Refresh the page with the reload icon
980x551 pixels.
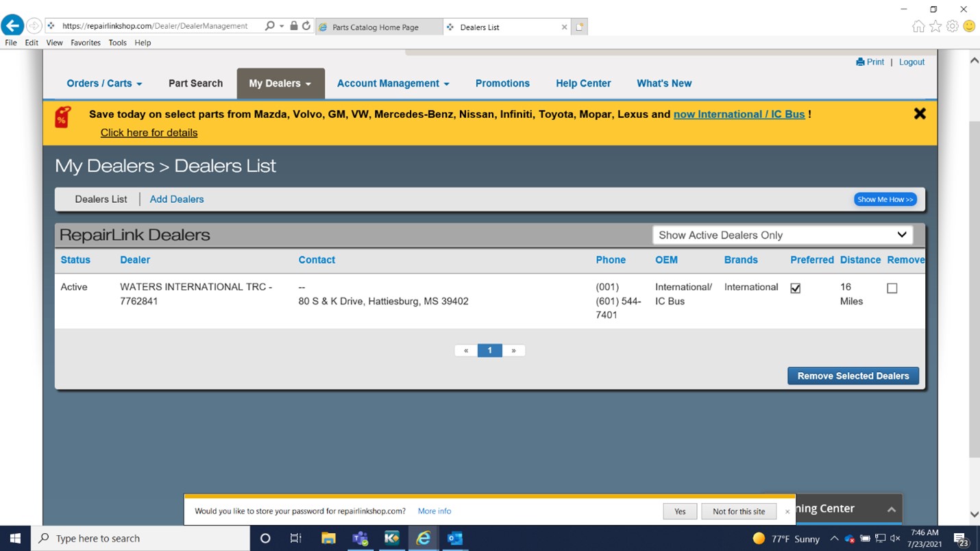point(306,26)
